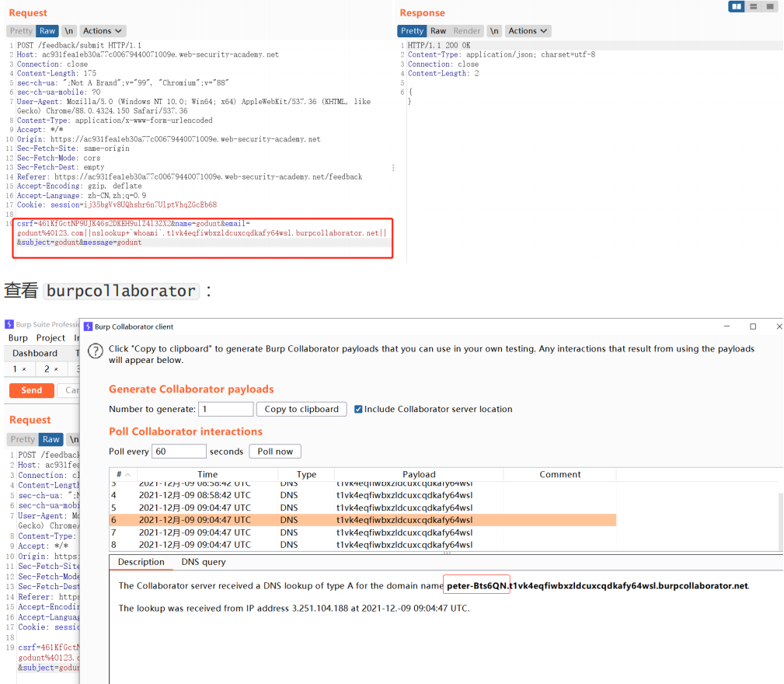
Task: Click the Comment column header
Action: (560, 474)
